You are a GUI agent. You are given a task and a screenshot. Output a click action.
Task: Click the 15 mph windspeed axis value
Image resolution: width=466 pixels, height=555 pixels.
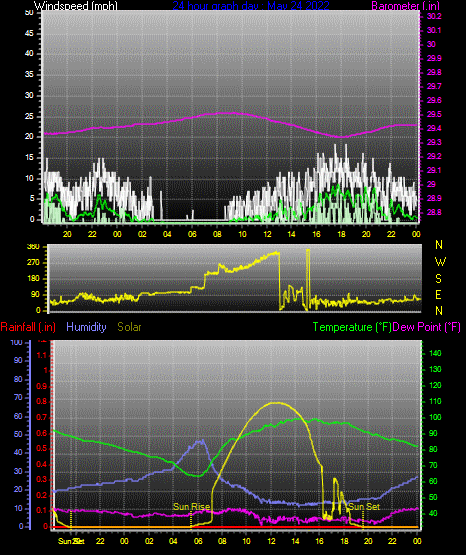(x=29, y=158)
